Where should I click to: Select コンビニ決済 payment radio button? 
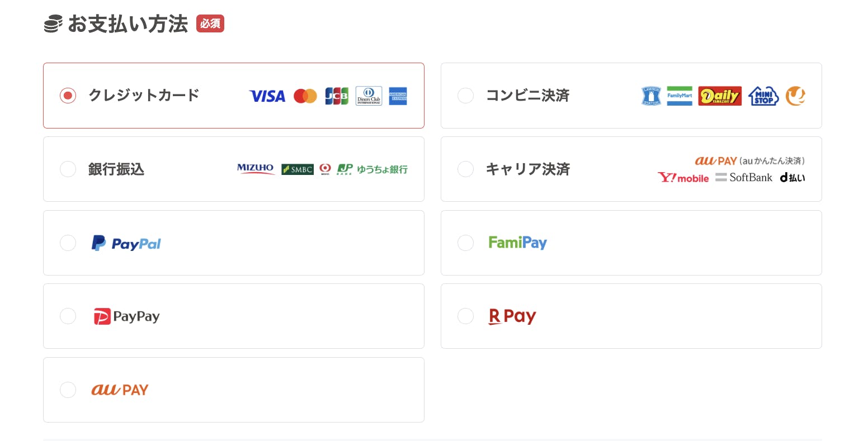point(465,96)
